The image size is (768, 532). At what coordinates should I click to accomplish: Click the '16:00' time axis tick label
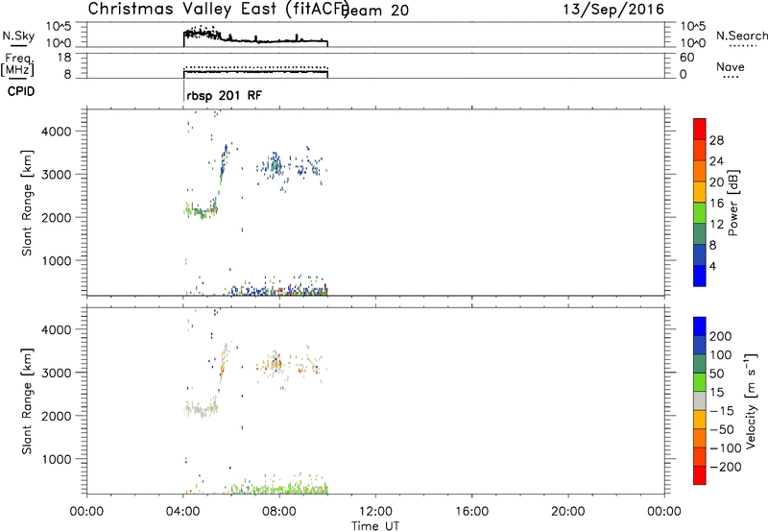click(471, 512)
